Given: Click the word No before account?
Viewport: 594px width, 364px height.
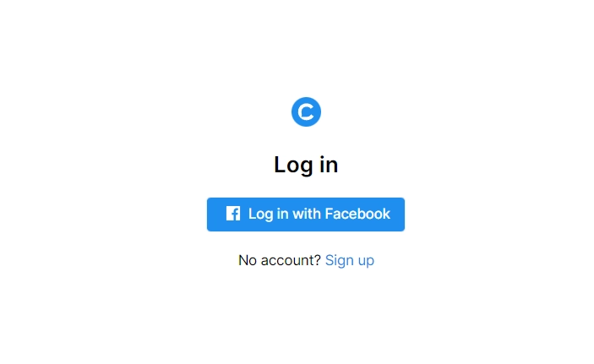Looking at the screenshot, I should point(248,261).
